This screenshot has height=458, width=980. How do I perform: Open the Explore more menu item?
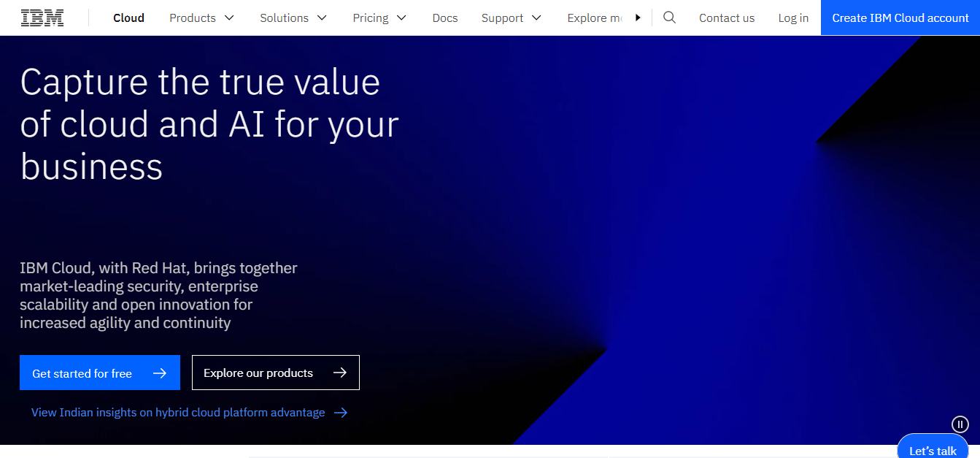593,18
